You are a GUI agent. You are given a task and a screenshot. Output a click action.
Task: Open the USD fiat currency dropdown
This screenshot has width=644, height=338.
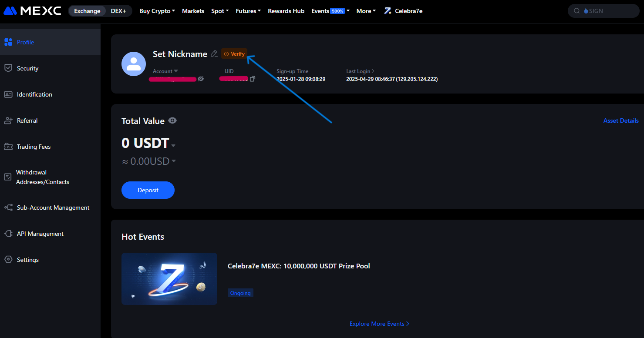(x=174, y=161)
